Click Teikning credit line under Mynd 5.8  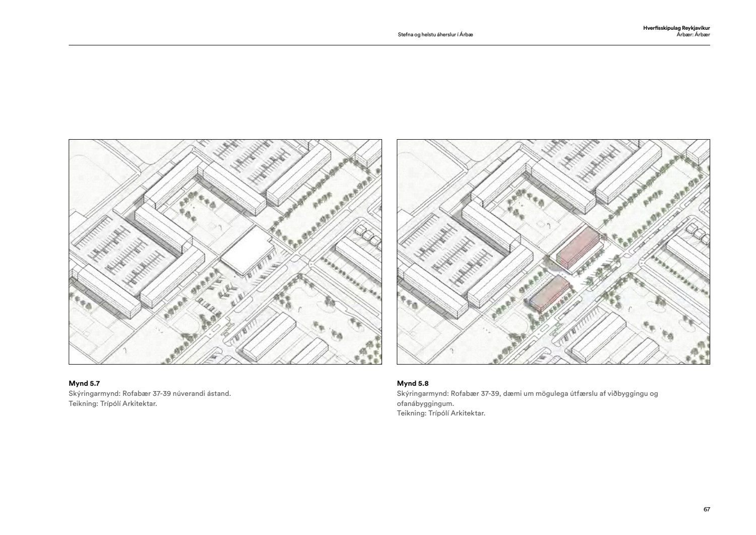(441, 413)
